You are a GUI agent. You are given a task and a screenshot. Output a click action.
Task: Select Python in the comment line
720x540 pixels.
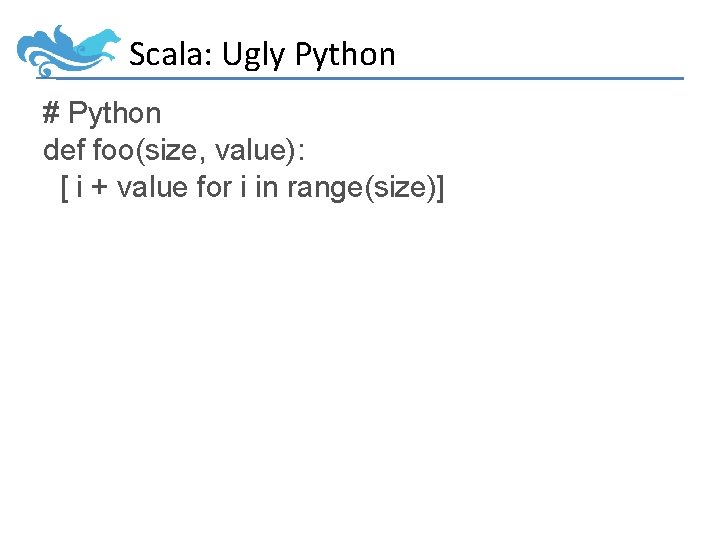coord(114,115)
